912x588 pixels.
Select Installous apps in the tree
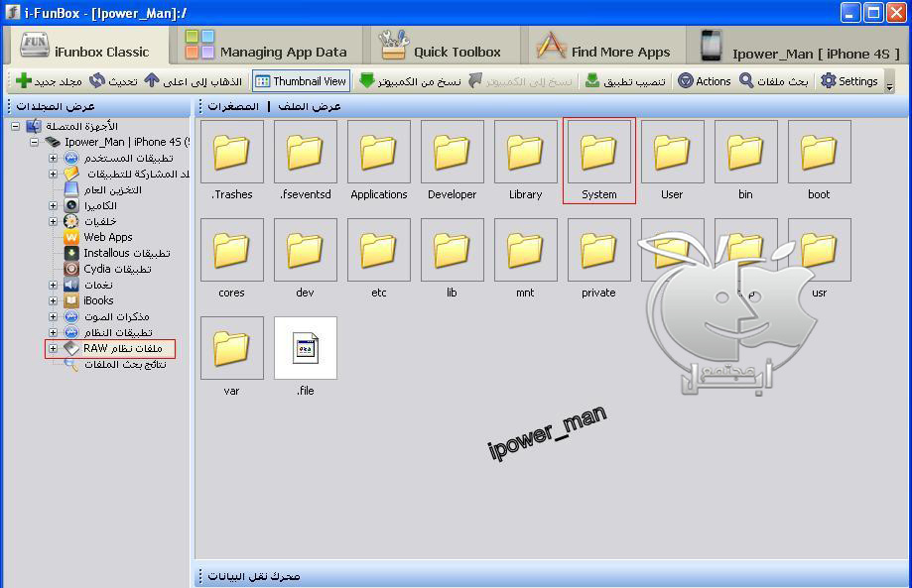pos(127,253)
